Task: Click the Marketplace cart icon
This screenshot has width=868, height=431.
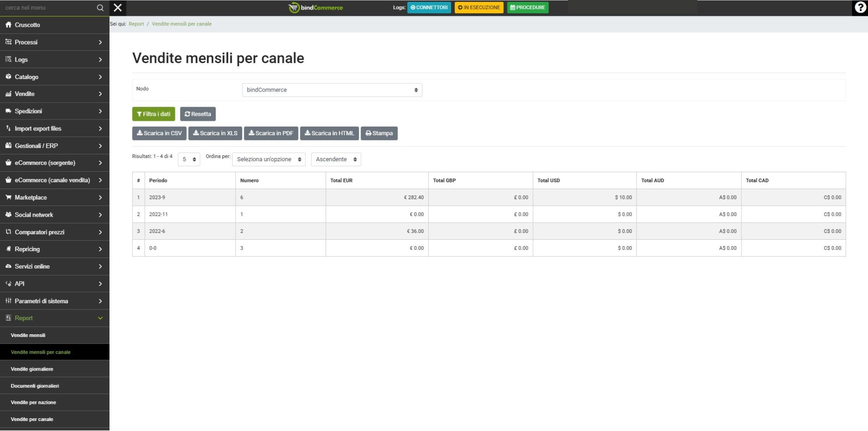Action: click(x=8, y=198)
